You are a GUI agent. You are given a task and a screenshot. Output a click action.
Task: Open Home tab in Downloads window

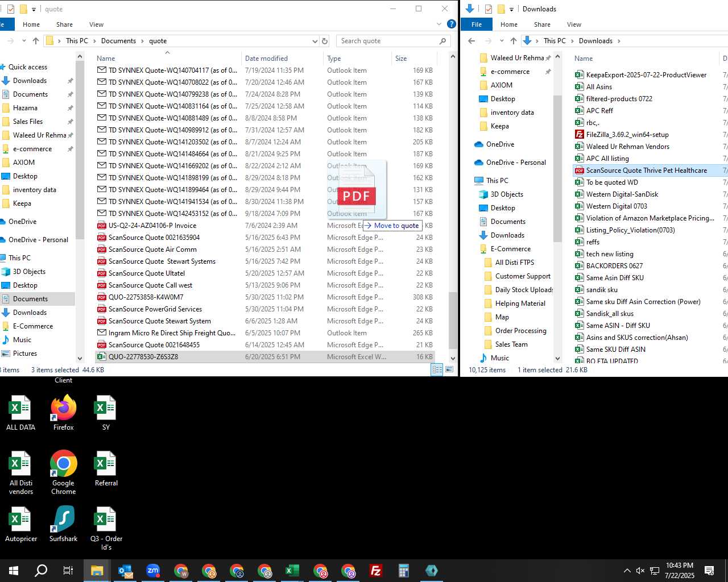(509, 24)
